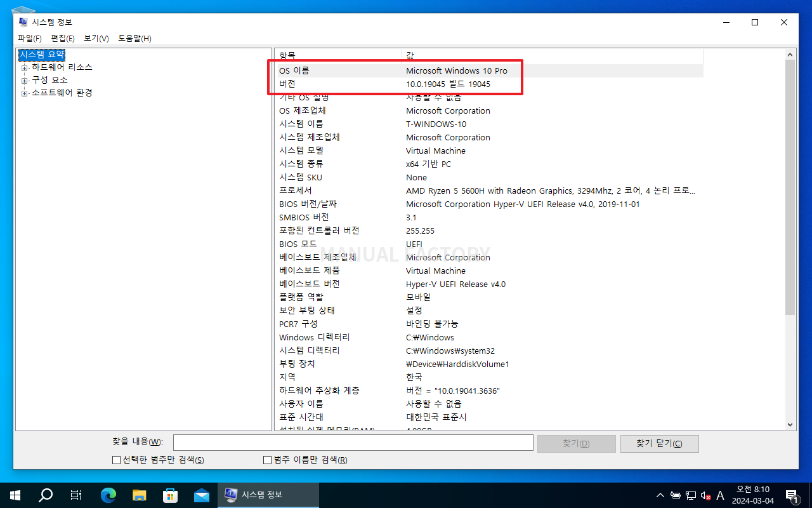The width and height of the screenshot is (812, 508).
Task: Select 구성 요소 tree label
Action: (x=49, y=80)
